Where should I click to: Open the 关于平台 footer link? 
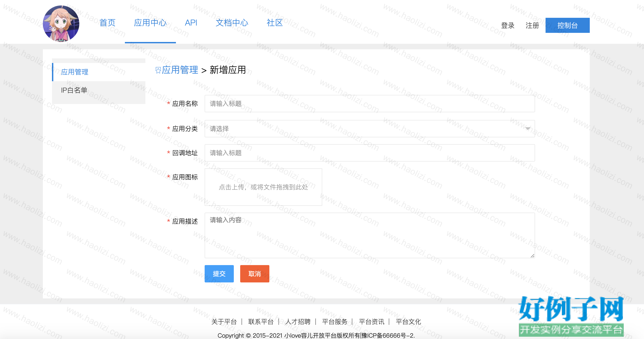(224, 322)
